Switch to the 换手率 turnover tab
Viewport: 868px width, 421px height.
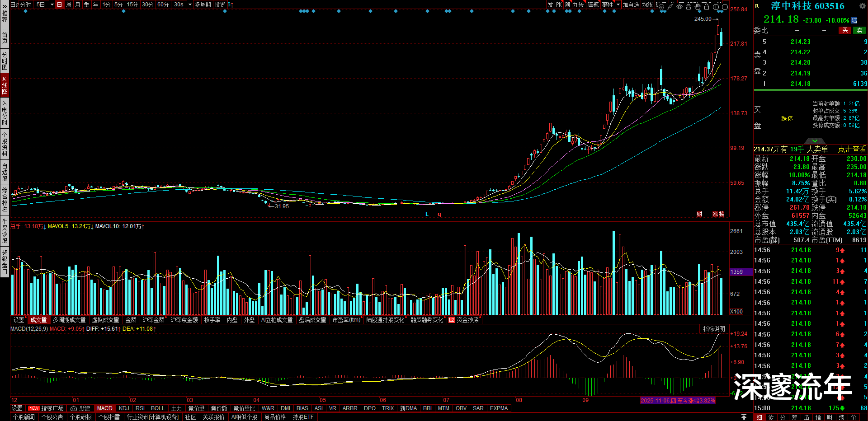click(x=212, y=320)
